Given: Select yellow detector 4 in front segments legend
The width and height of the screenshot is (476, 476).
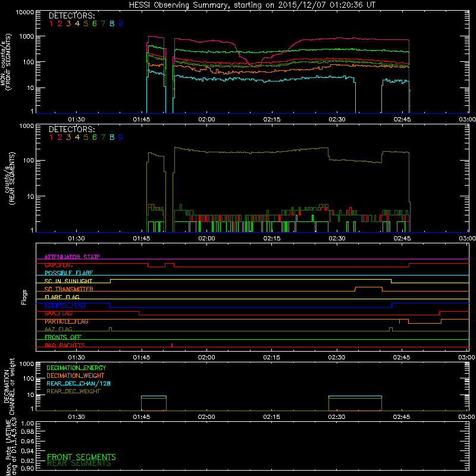Looking at the screenshot, I should [77, 24].
